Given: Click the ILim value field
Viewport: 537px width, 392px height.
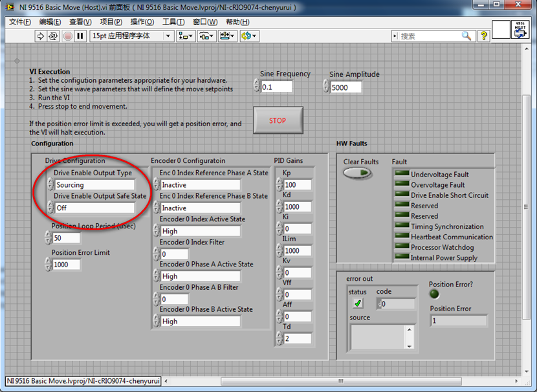Looking at the screenshot, I should (298, 250).
